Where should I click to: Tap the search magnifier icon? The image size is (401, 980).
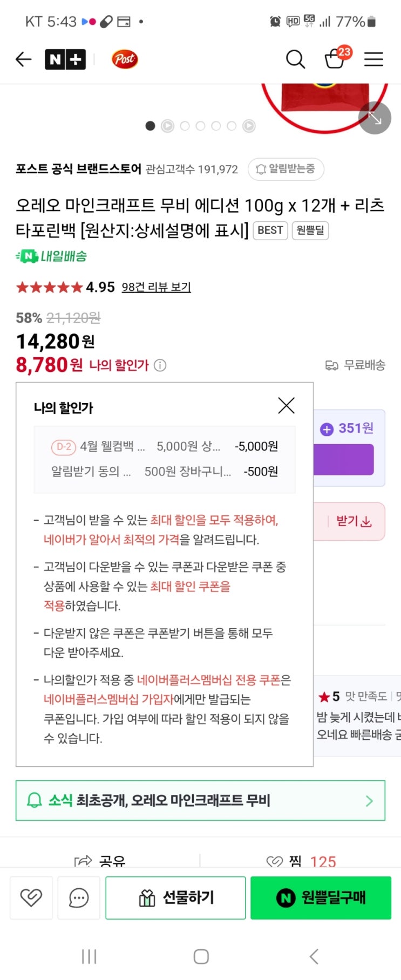[295, 59]
